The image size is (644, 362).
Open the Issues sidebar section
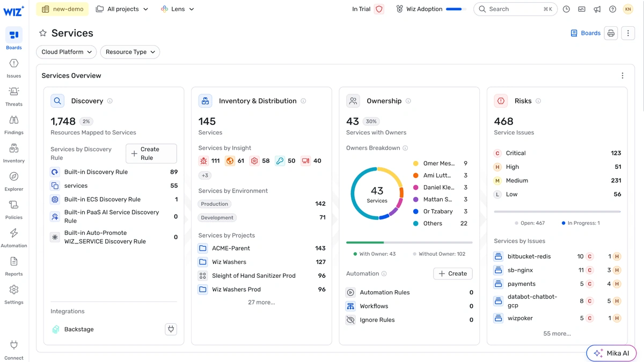(14, 68)
